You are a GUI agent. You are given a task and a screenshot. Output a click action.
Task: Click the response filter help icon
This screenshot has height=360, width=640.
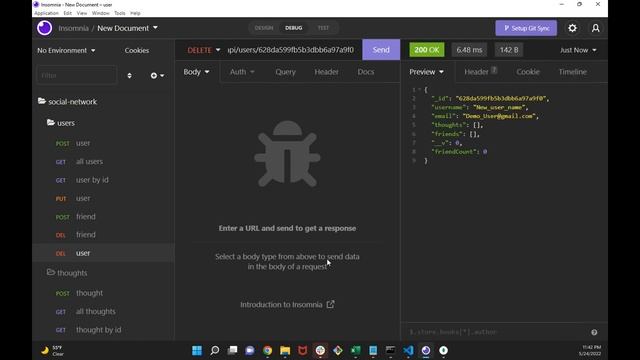point(594,332)
